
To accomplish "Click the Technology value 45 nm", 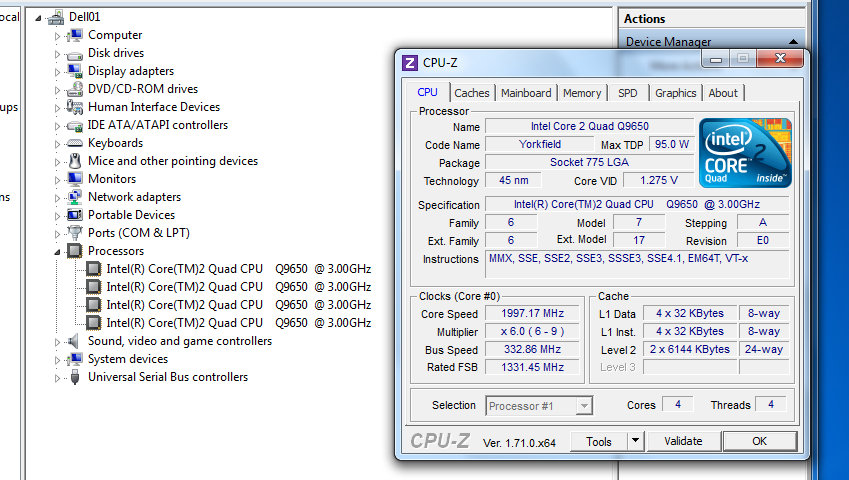I will point(513,180).
